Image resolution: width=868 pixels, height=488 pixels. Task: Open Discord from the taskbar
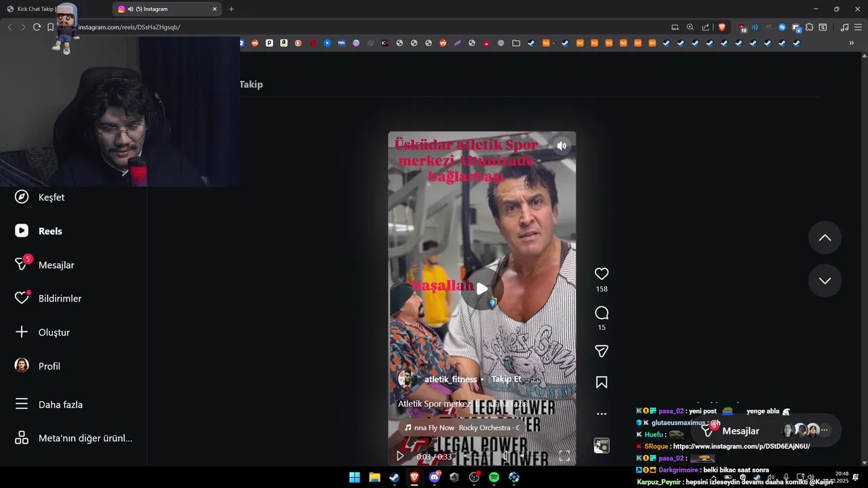pyautogui.click(x=435, y=477)
